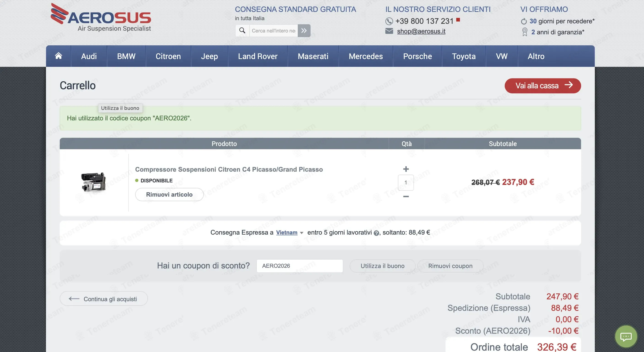Click the coupon code field
Viewport: 644px width, 352px height.
click(x=300, y=266)
